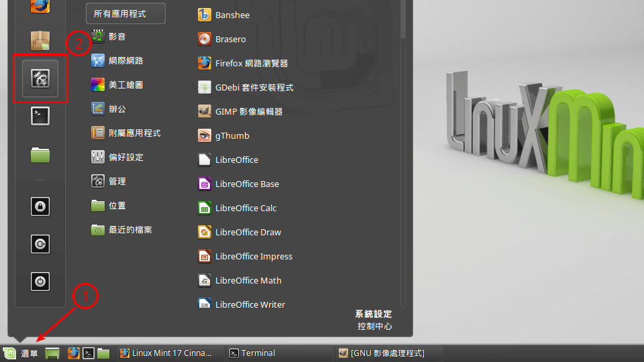Click the 位置 folder icon
Viewport: 644px width, 362px height.
[98, 205]
